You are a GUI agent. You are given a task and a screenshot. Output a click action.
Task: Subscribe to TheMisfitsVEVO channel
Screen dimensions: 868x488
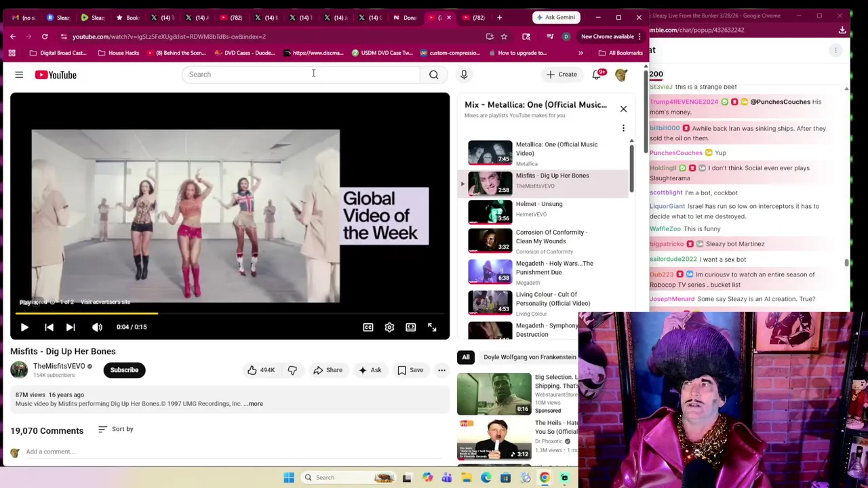coord(124,370)
